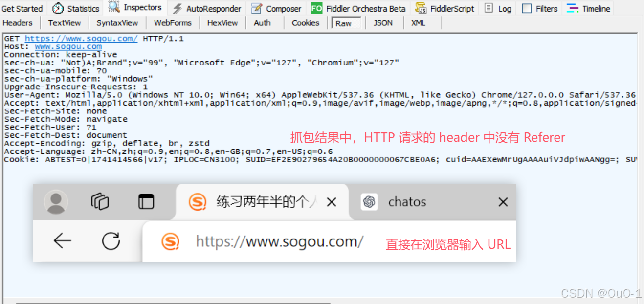Viewport: 644px width, 304px height.
Task: Click the Inspectors magnifier icon
Action: (114, 7)
